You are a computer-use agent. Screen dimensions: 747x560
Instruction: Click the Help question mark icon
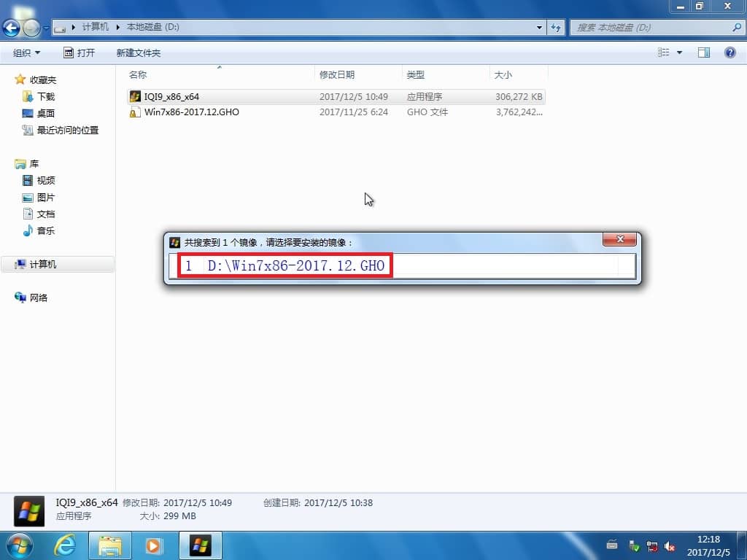pos(729,52)
